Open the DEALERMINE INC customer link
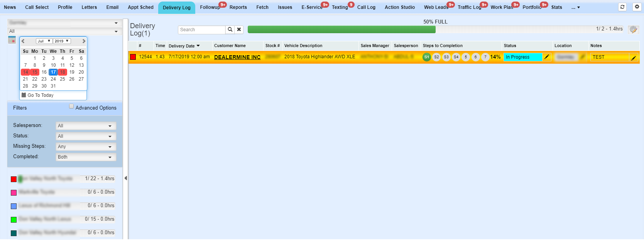 click(x=237, y=57)
